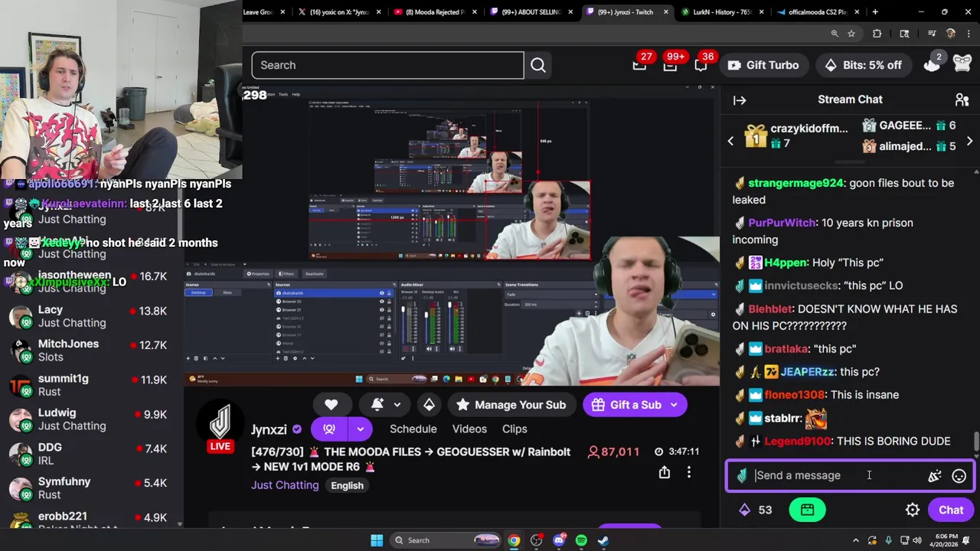
Task: Click the Twitch search magnifier button
Action: tap(538, 65)
